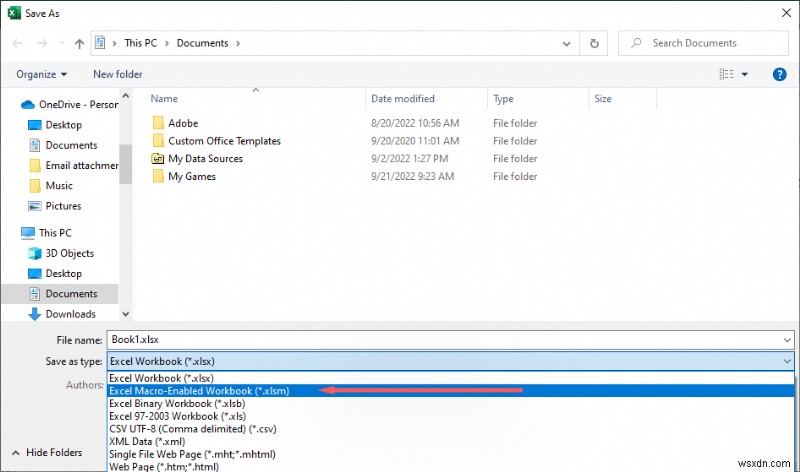The image size is (800, 472).
Task: Open view options dropdown arrow
Action: 744,74
